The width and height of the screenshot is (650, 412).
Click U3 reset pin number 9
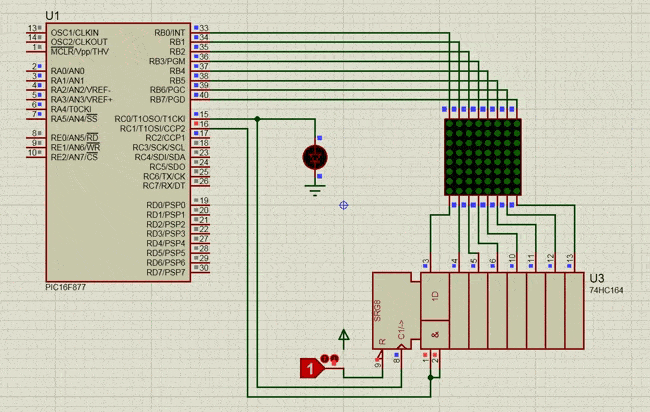pyautogui.click(x=378, y=365)
